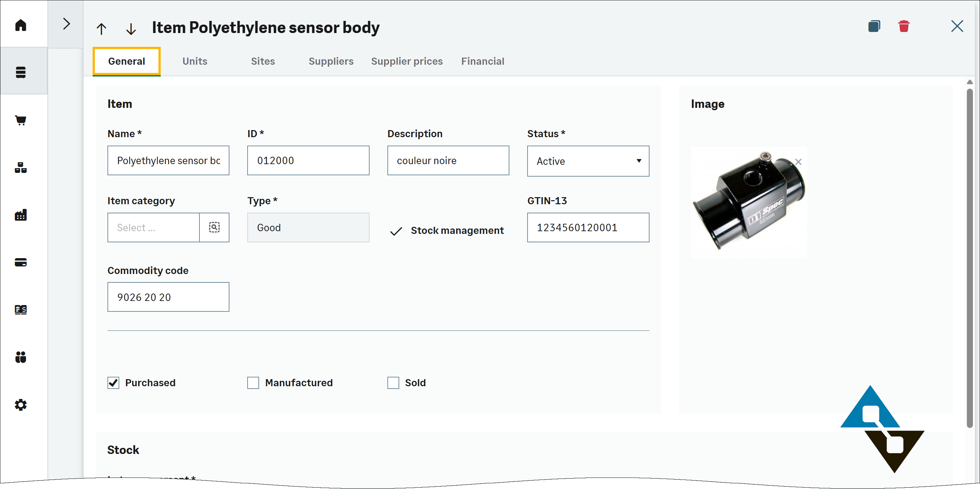Switch to the Supplier prices tab
Image resolution: width=980 pixels, height=489 pixels.
tap(407, 61)
